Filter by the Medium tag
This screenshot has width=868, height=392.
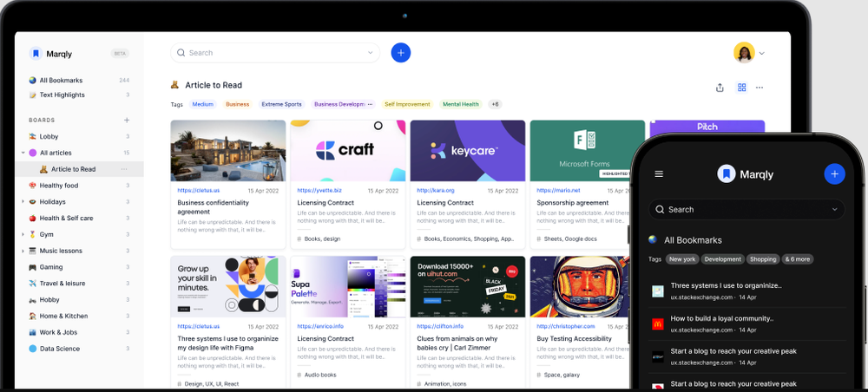click(202, 104)
